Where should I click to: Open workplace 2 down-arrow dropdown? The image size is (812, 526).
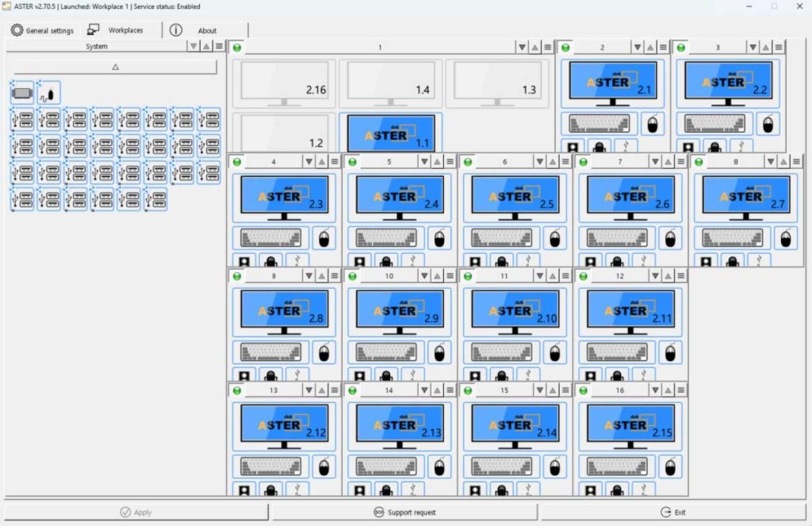(638, 48)
